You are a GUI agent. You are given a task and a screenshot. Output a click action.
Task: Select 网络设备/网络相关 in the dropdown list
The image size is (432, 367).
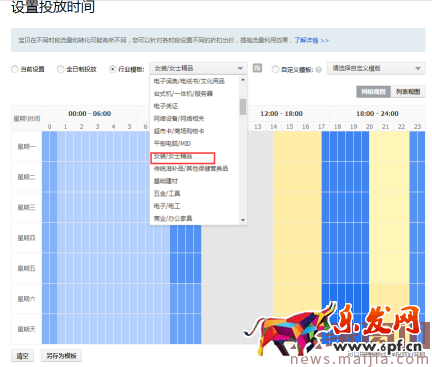tap(179, 119)
